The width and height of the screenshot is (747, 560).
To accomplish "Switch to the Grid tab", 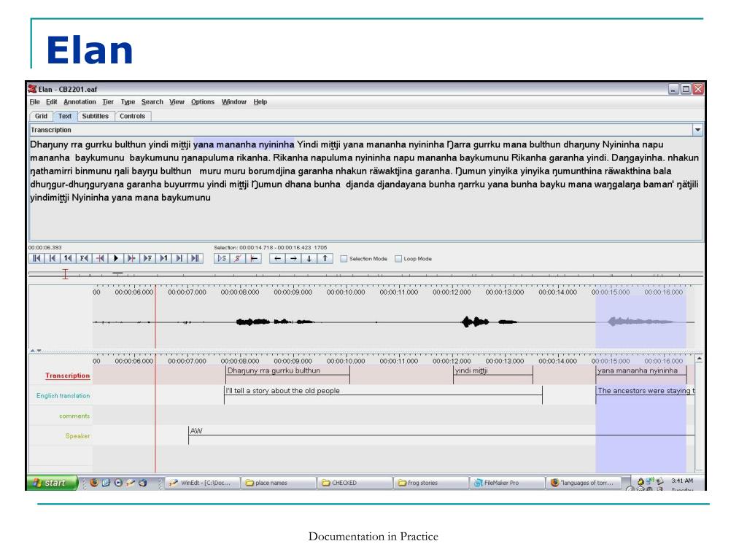I will (x=41, y=116).
